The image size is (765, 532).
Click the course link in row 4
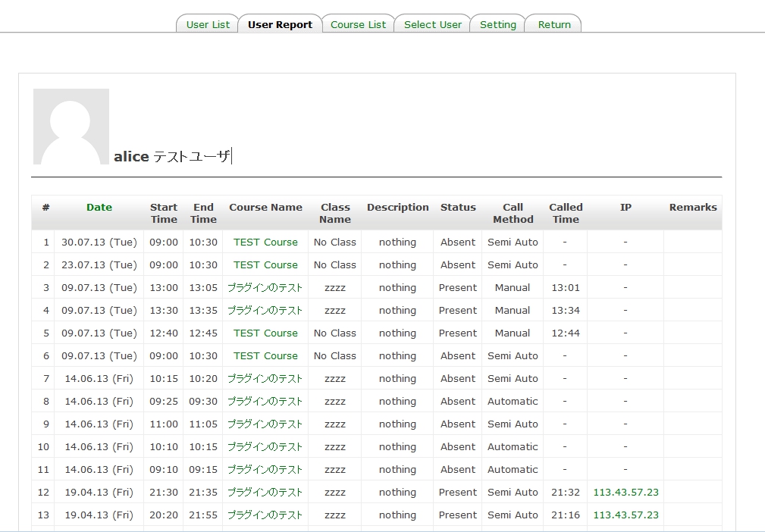pos(265,311)
